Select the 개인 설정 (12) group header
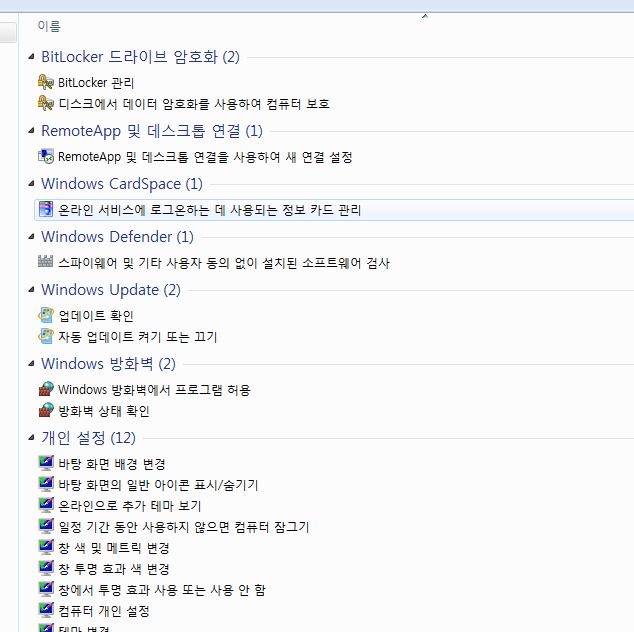This screenshot has width=634, height=632. click(89, 438)
